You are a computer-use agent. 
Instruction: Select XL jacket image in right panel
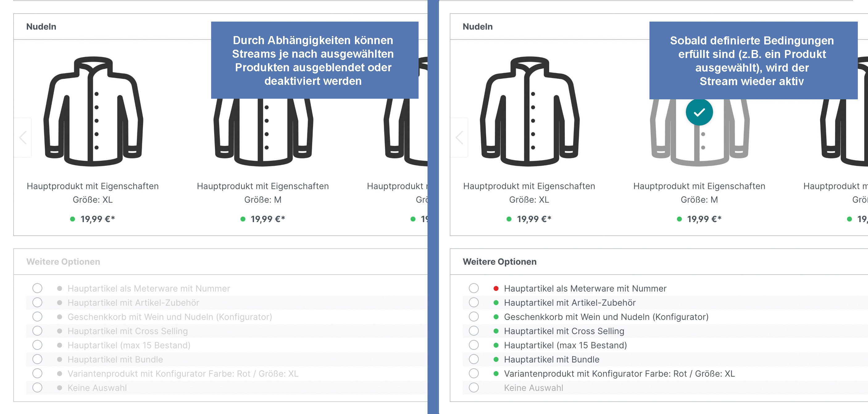[529, 111]
